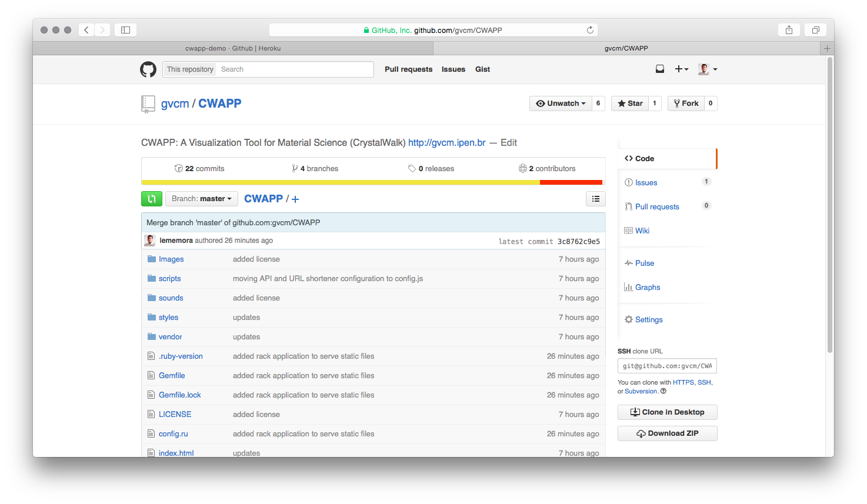Click the Safari address bar
The width and height of the screenshot is (867, 504).
pos(434,30)
